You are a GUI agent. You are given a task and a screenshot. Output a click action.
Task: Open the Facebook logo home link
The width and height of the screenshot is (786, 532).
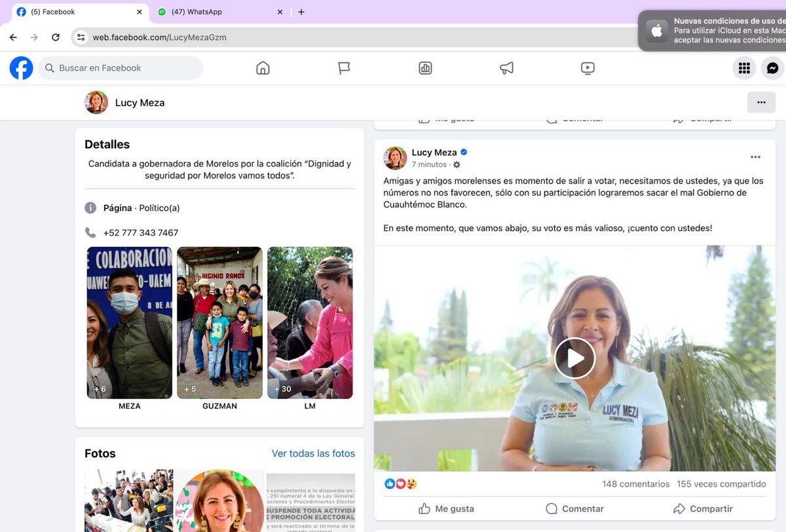click(x=21, y=68)
